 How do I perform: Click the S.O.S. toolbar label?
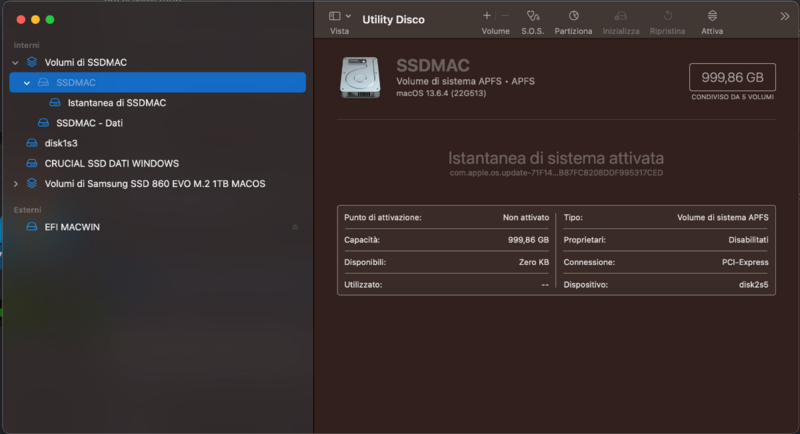(x=533, y=31)
